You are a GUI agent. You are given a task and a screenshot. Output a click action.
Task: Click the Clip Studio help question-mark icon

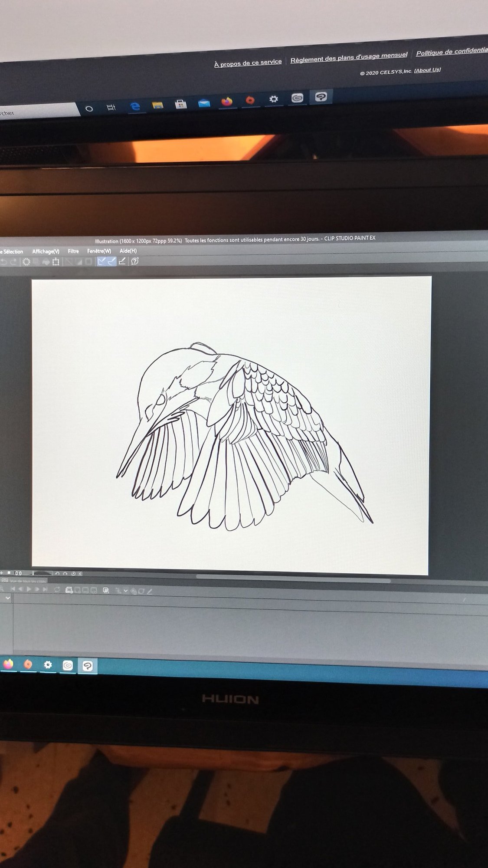[x=135, y=261]
